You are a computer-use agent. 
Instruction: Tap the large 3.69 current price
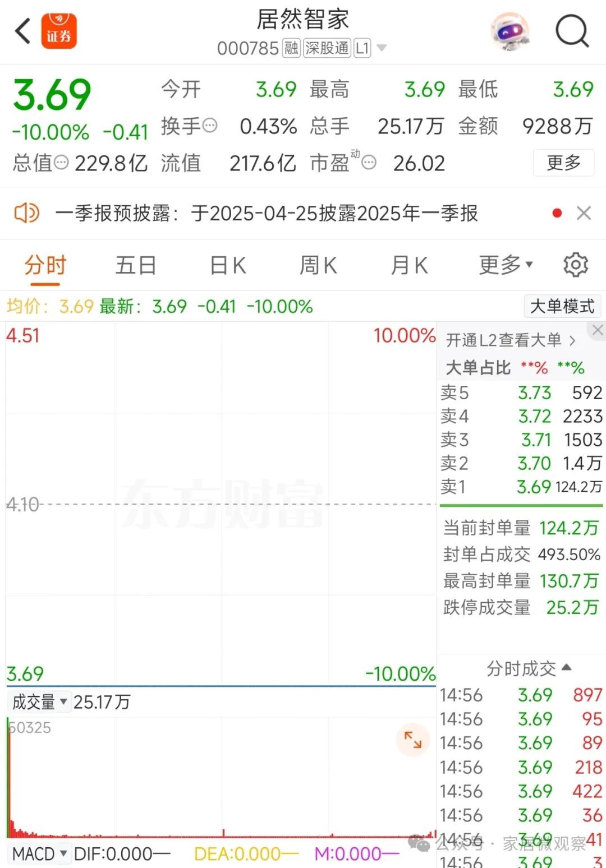point(52,95)
